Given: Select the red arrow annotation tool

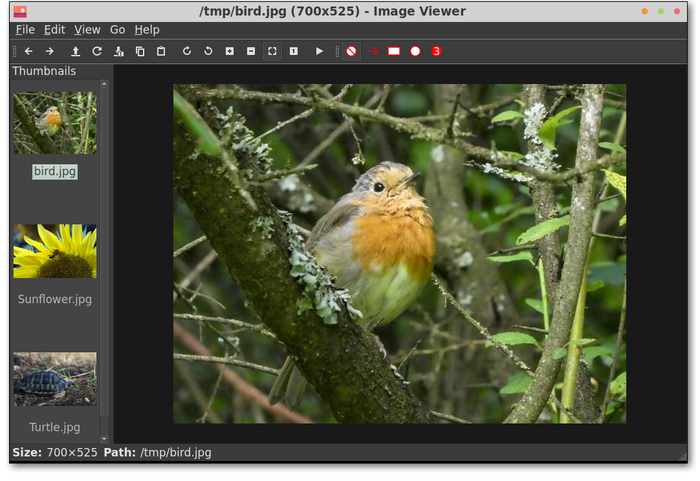Looking at the screenshot, I should [x=373, y=51].
